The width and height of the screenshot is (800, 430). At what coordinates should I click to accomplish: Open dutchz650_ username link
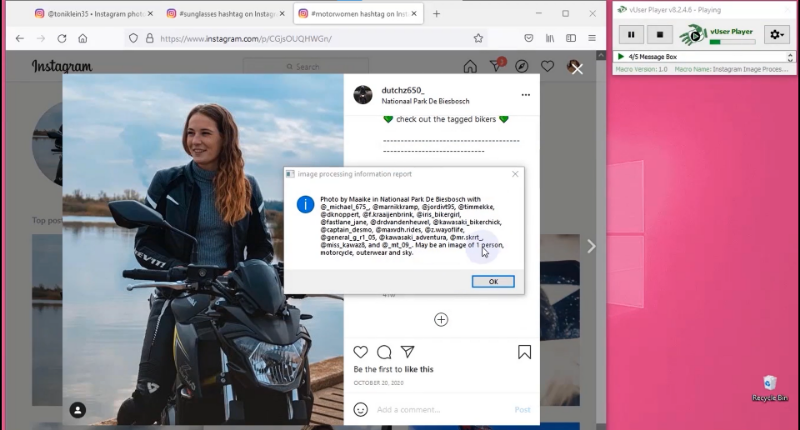(403, 90)
